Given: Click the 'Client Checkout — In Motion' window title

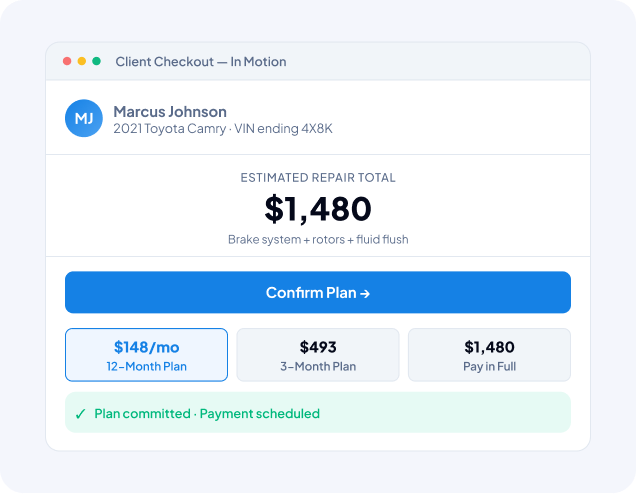Looking at the screenshot, I should [201, 62].
